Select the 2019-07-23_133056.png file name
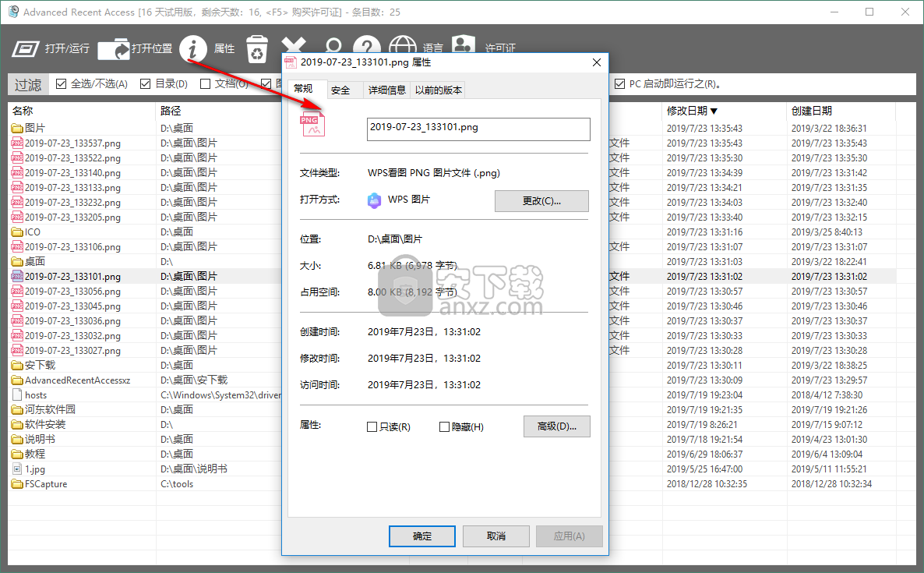The image size is (924, 573). coord(72,292)
